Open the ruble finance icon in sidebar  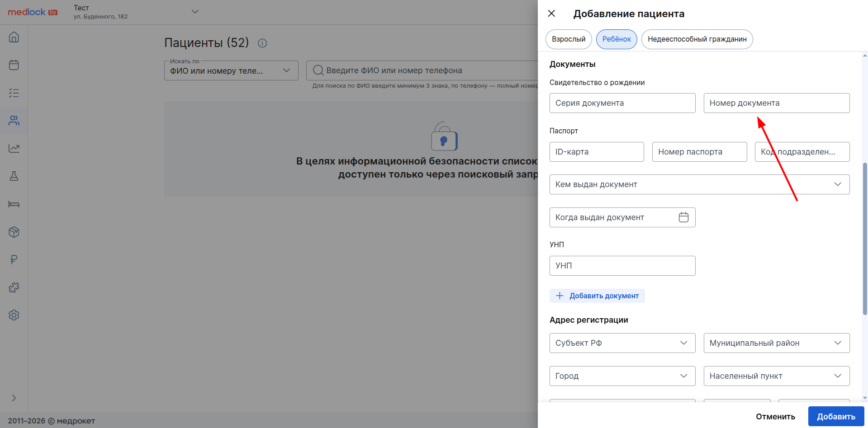click(x=14, y=260)
